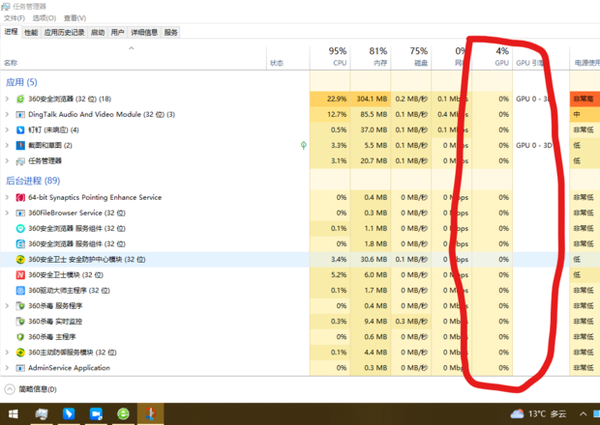Sort processes by the 75% 磁盘 column

(411, 57)
